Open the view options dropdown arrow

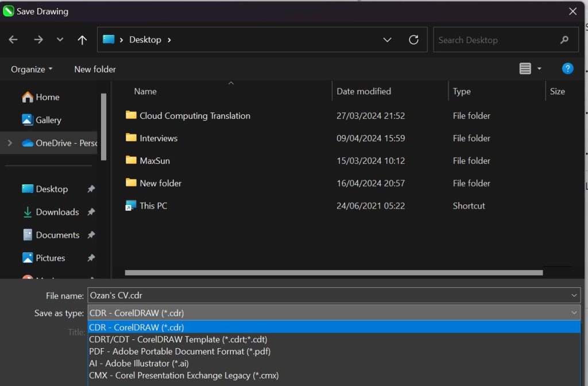539,69
